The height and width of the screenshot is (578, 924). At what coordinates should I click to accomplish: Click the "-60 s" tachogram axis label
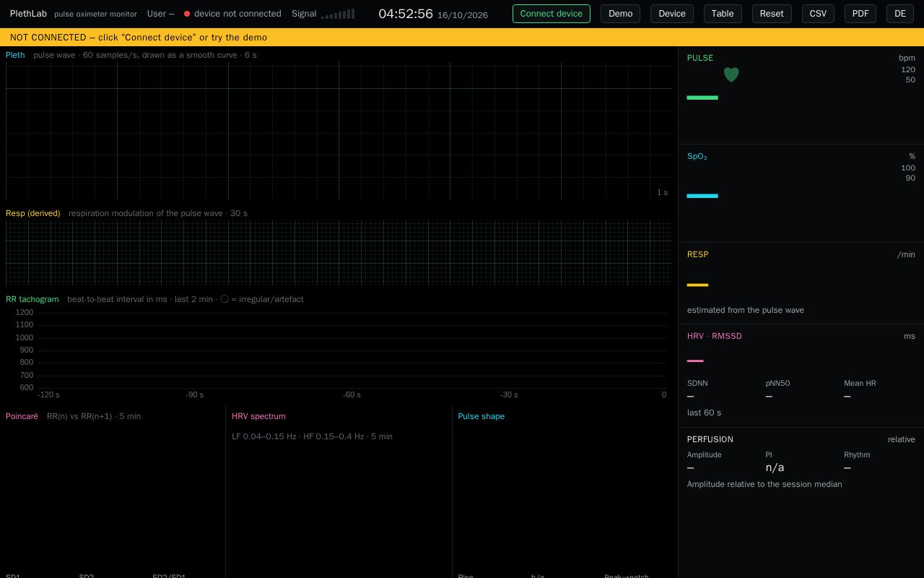click(352, 394)
